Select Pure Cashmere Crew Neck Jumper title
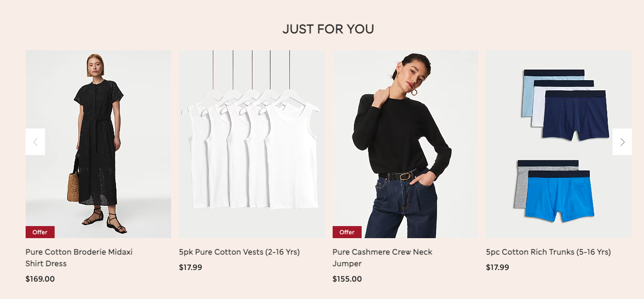This screenshot has height=299, width=644. point(382,257)
